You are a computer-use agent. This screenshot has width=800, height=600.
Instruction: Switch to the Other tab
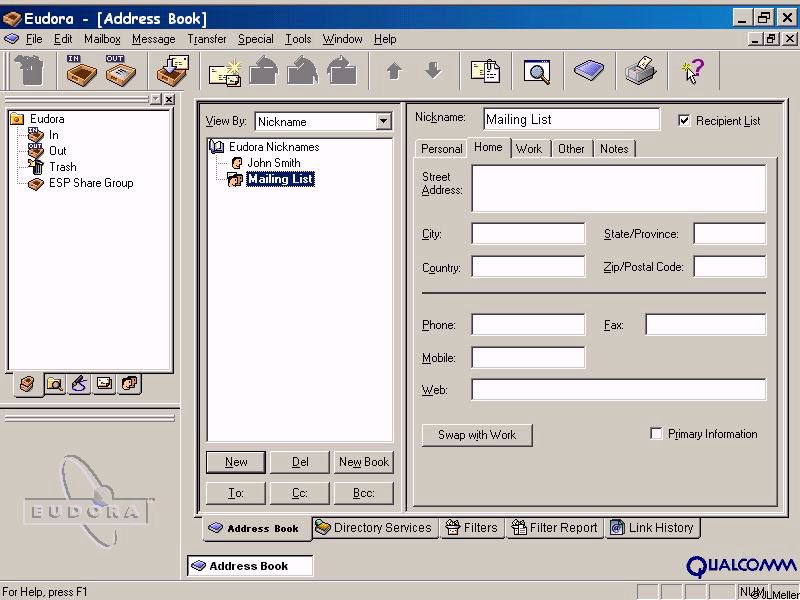tap(571, 149)
